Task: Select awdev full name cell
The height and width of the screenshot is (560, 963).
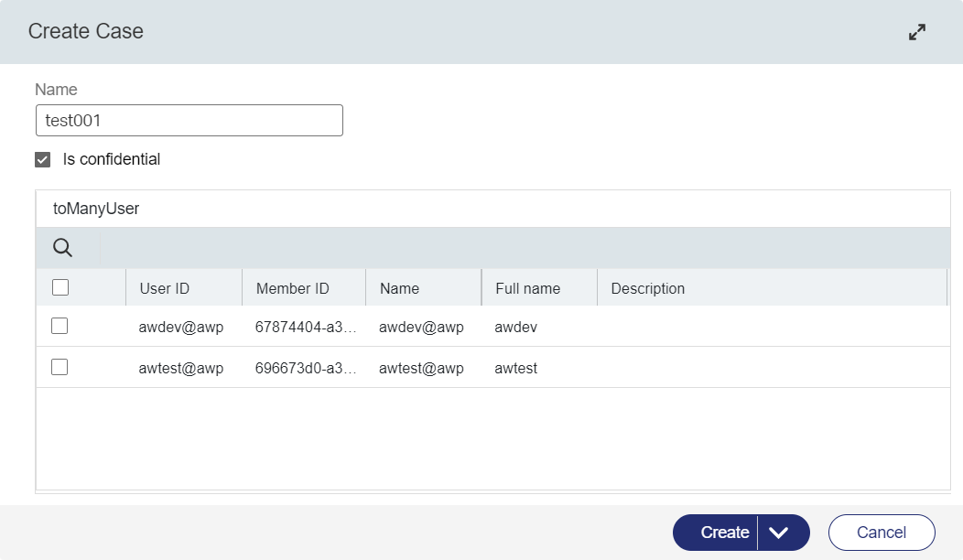Action: pyautogui.click(x=514, y=327)
